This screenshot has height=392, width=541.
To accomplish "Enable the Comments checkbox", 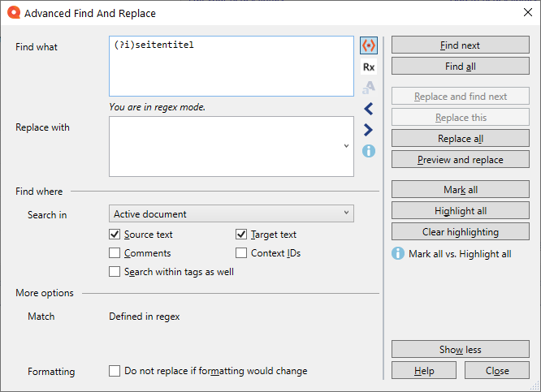I will tap(115, 253).
